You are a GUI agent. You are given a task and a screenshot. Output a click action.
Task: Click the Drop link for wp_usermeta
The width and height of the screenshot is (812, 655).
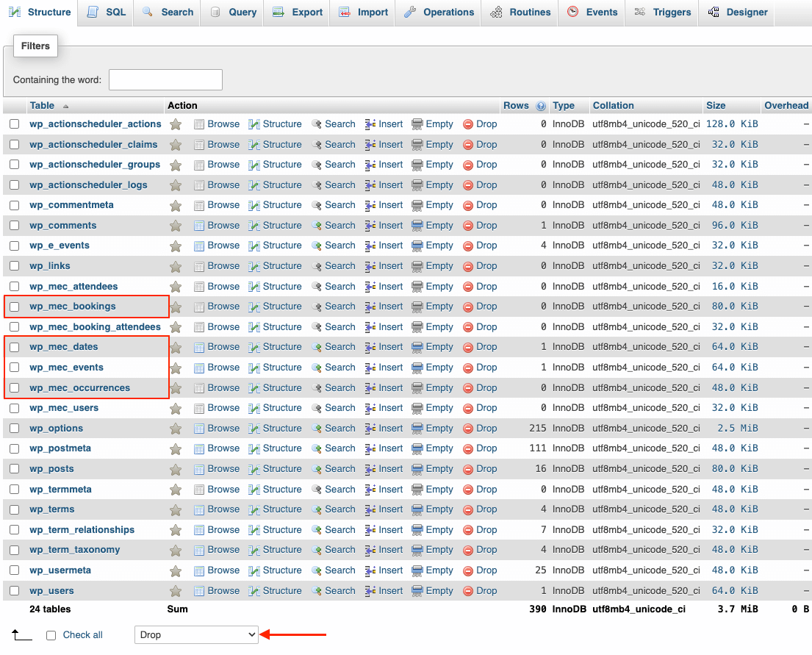(x=486, y=570)
